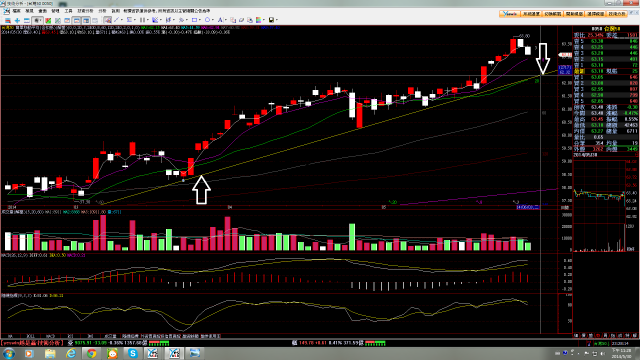The image size is (640, 360).
Task: Select the straight line drawing tool
Action: tap(116, 20)
